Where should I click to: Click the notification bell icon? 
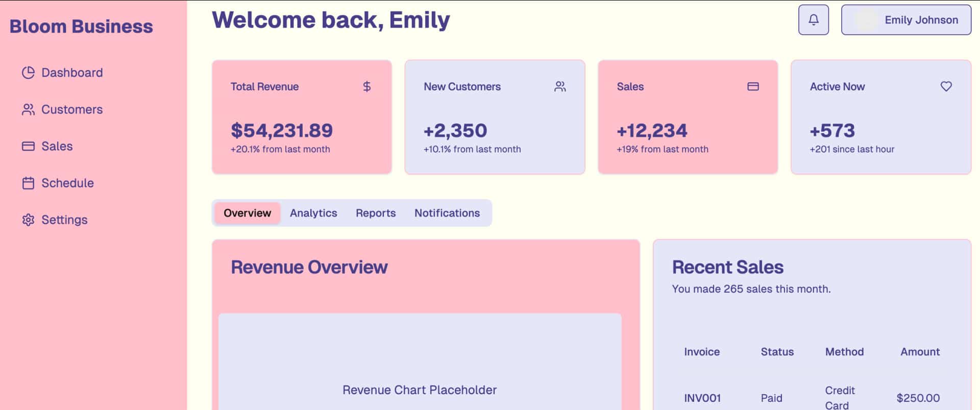(x=813, y=20)
